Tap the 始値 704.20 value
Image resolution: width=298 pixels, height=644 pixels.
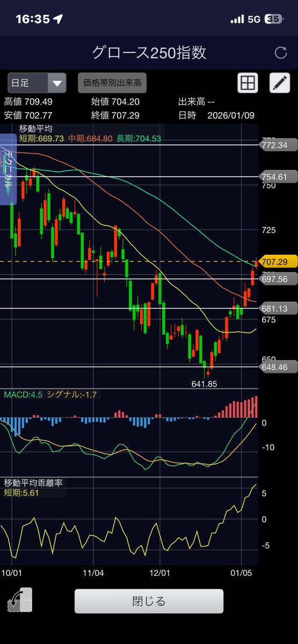click(115, 101)
